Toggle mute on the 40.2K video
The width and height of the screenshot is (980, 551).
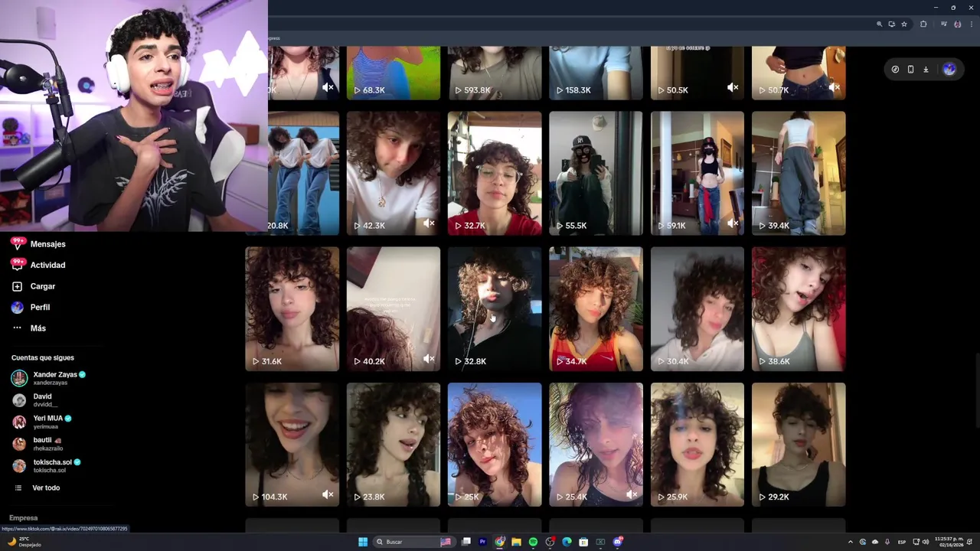tap(429, 359)
